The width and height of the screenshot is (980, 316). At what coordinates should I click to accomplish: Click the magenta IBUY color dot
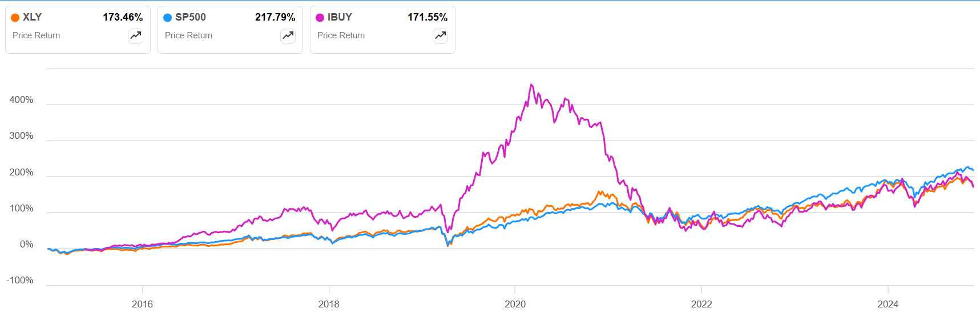click(320, 18)
